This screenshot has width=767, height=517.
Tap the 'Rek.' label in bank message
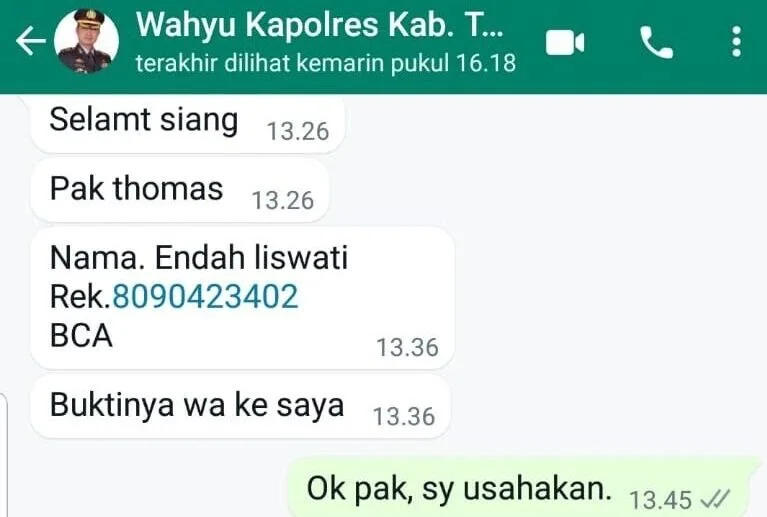coord(81,296)
